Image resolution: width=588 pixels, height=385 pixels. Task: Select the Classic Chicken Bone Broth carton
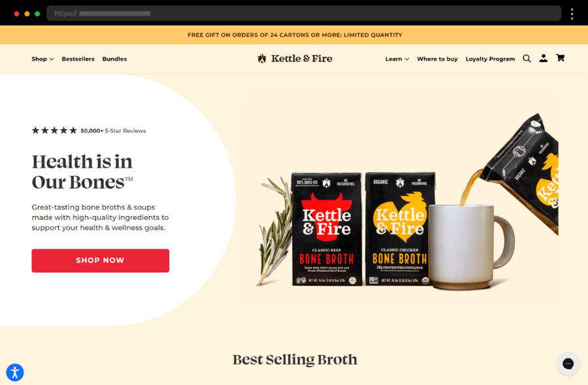400,229
